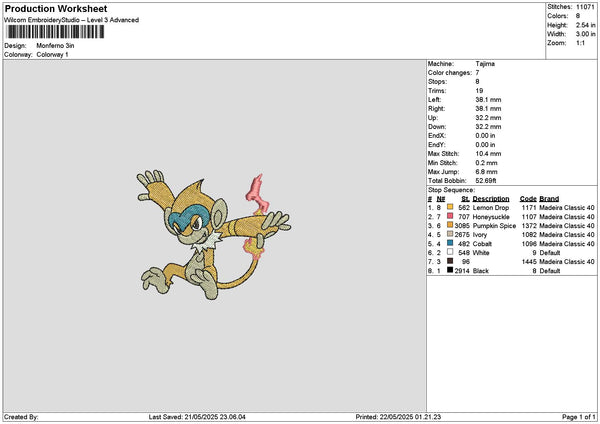This screenshot has height=424, width=600.
Task: Click the zoom value '1:1'
Action: (580, 43)
